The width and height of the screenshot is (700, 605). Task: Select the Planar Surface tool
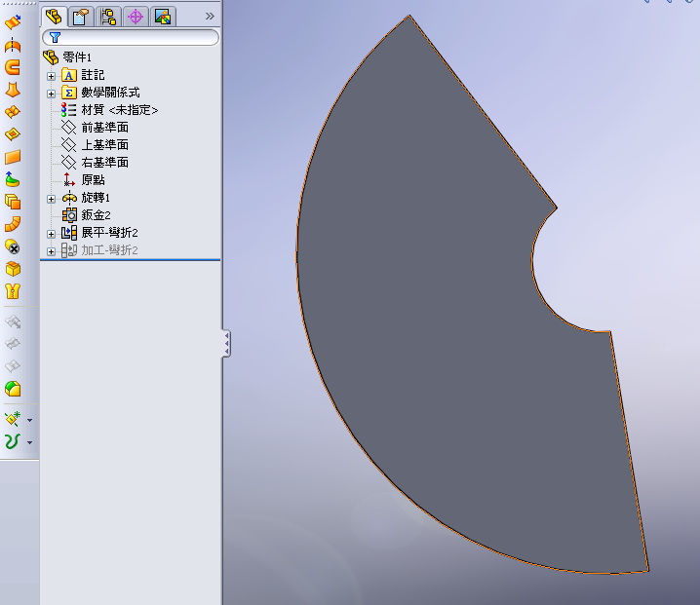click(13, 157)
